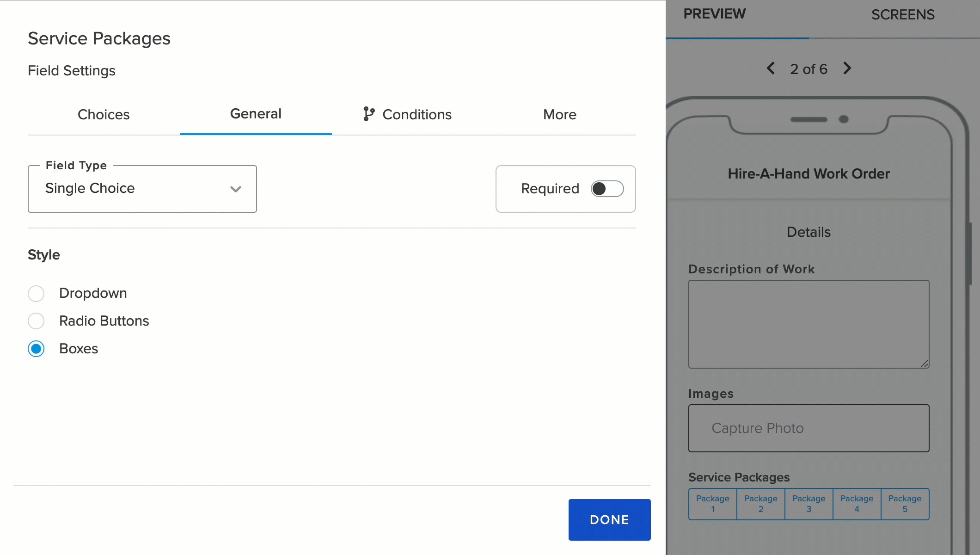Screen dimensions: 980x555
Task: Switch to the General tab
Action: point(256,114)
